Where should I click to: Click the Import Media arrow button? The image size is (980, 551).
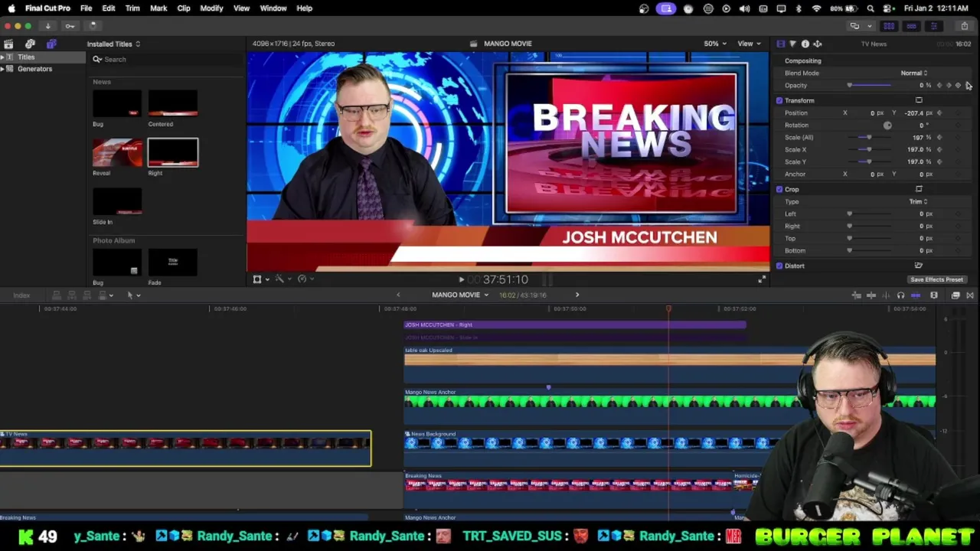[x=47, y=26]
